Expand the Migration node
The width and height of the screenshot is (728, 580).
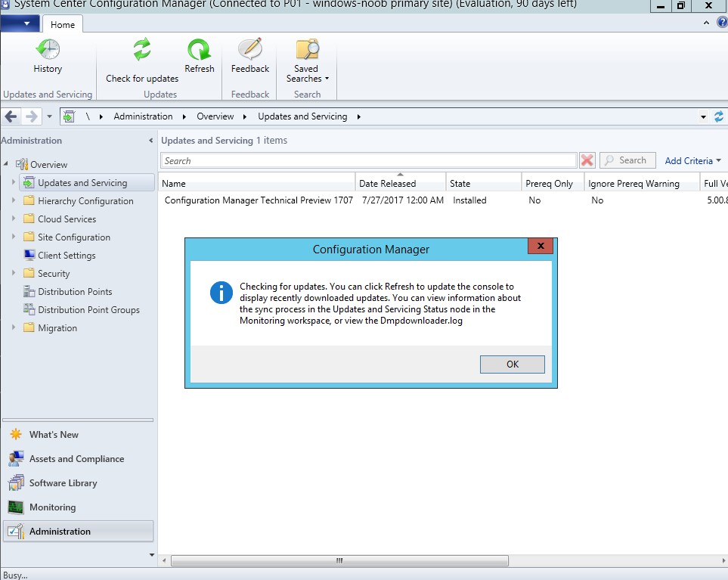14,327
